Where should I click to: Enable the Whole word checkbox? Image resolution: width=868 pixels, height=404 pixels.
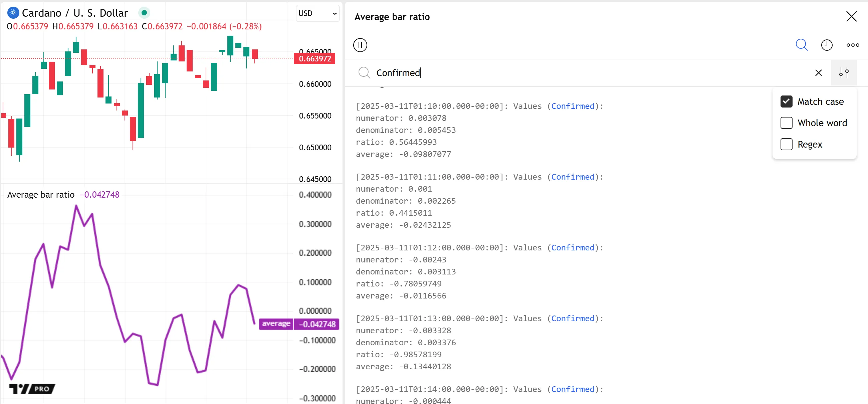tap(786, 123)
